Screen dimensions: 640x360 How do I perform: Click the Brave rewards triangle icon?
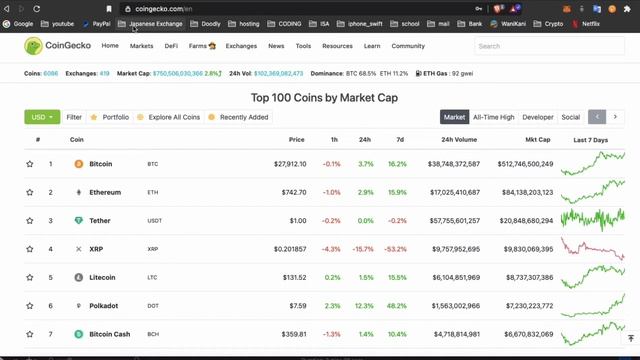click(x=515, y=9)
